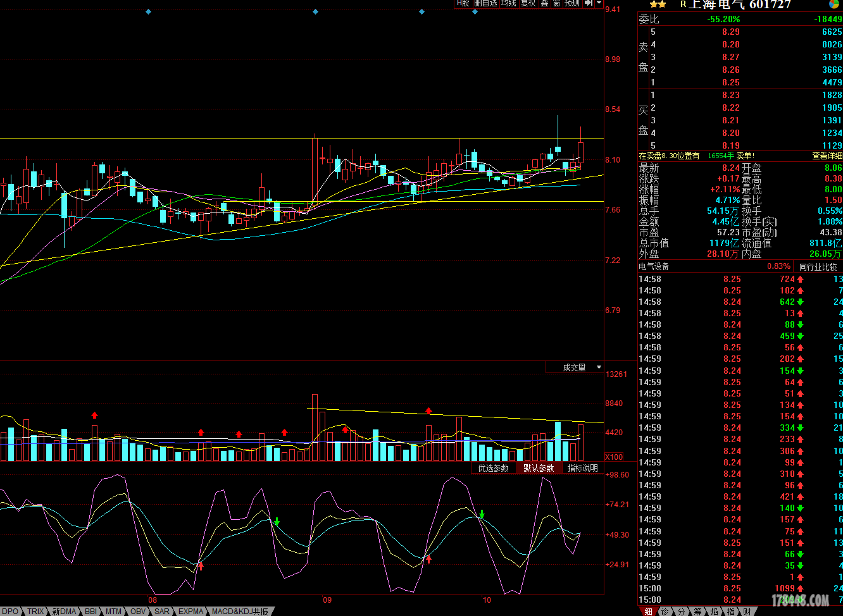Click the 窗 window button
The width and height of the screenshot is (843, 616).
[556, 3]
